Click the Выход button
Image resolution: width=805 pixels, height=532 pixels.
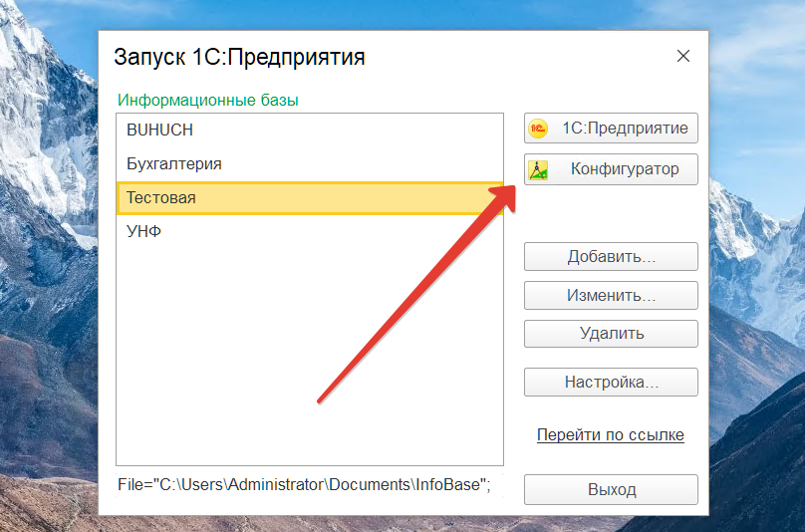click(611, 490)
